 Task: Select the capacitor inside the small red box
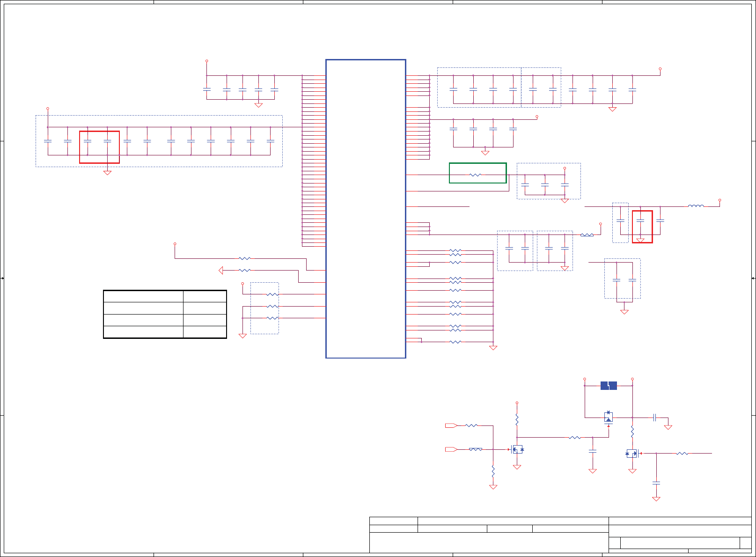(x=640, y=220)
